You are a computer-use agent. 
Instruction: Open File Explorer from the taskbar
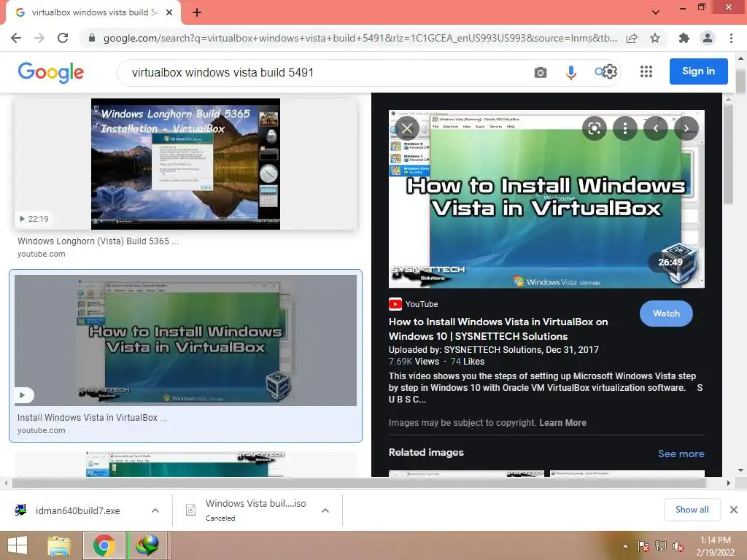click(x=59, y=545)
